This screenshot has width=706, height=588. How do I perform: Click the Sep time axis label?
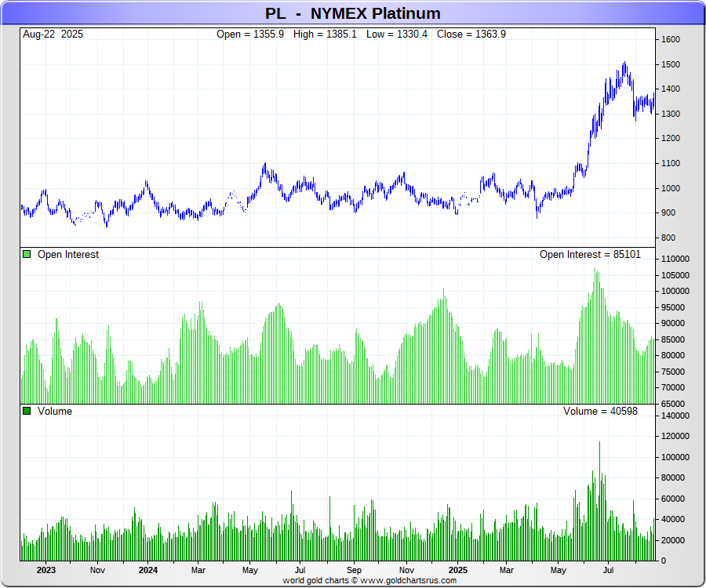click(x=354, y=570)
